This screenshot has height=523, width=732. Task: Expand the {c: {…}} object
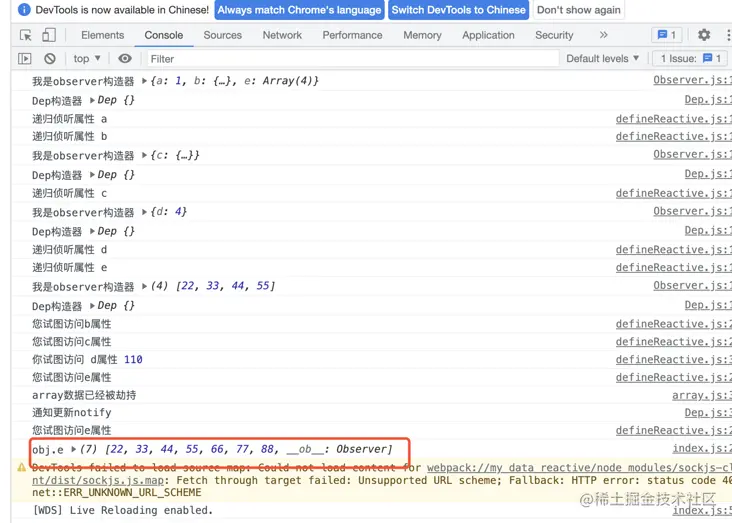coord(144,155)
